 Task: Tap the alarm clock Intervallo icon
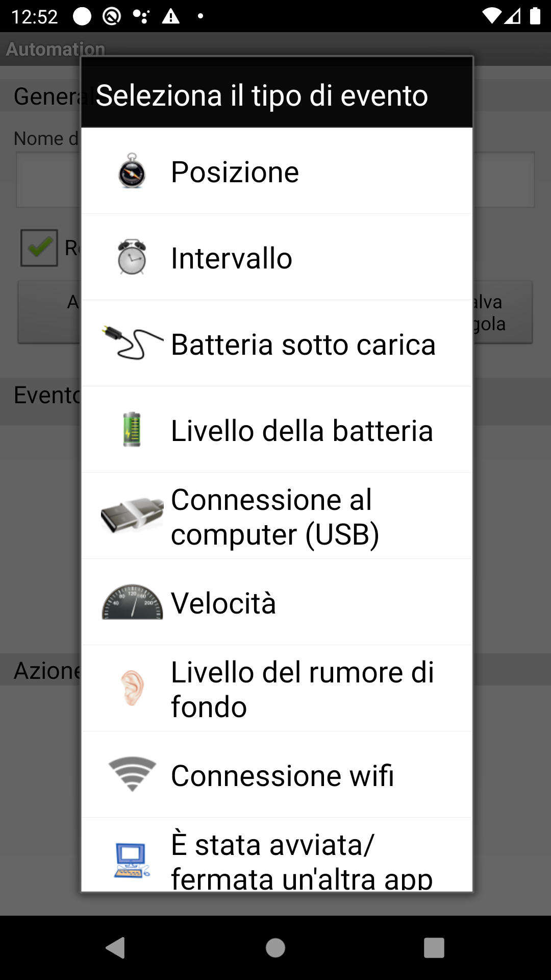[132, 257]
